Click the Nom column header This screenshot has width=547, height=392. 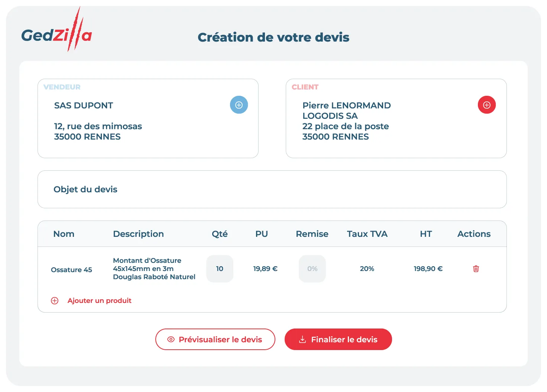pyautogui.click(x=64, y=234)
